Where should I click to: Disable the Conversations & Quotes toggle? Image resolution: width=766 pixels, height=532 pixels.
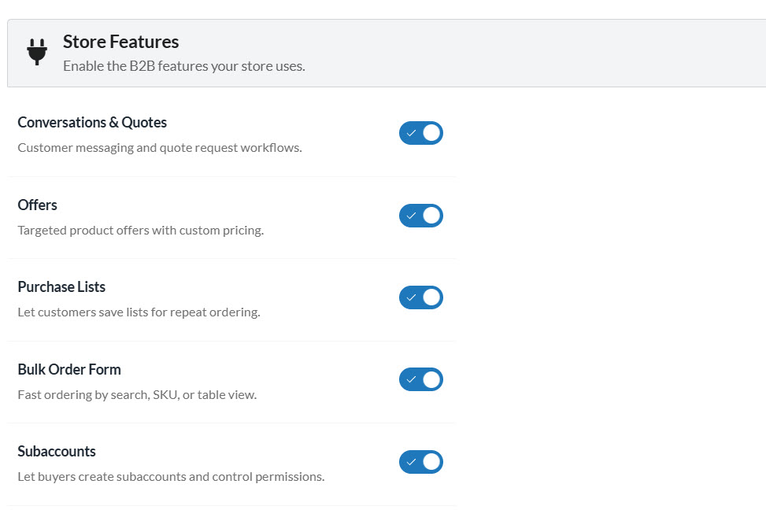click(420, 132)
